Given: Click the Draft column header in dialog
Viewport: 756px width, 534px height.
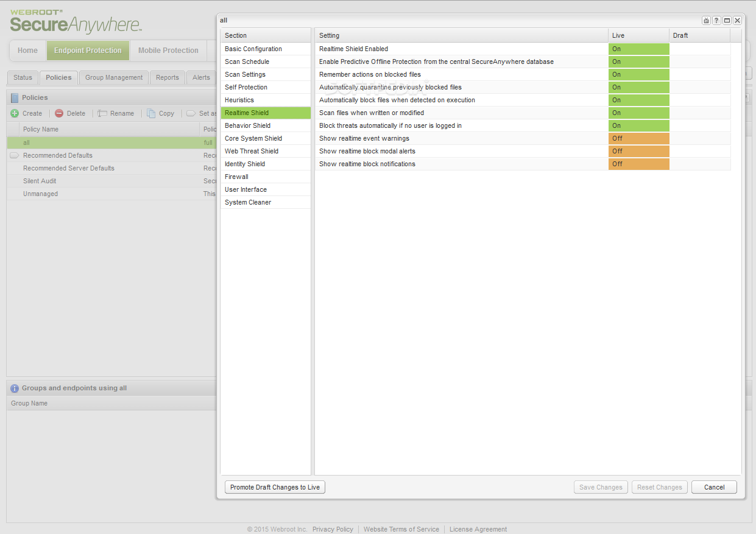Looking at the screenshot, I should [x=699, y=35].
